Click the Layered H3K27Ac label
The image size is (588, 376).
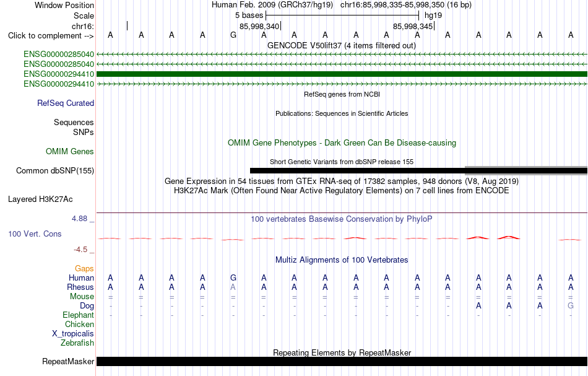pos(40,199)
